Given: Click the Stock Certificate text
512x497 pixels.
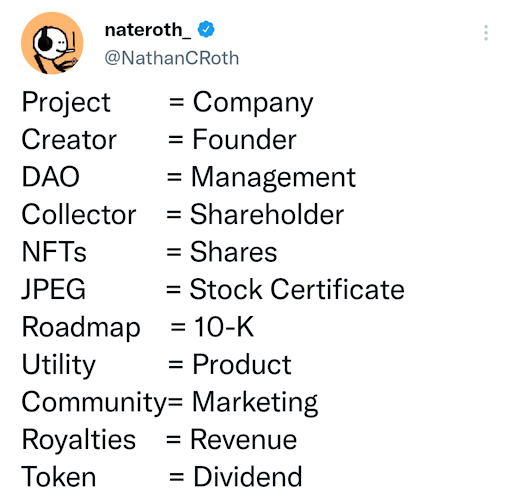Looking at the screenshot, I should pos(297,289).
